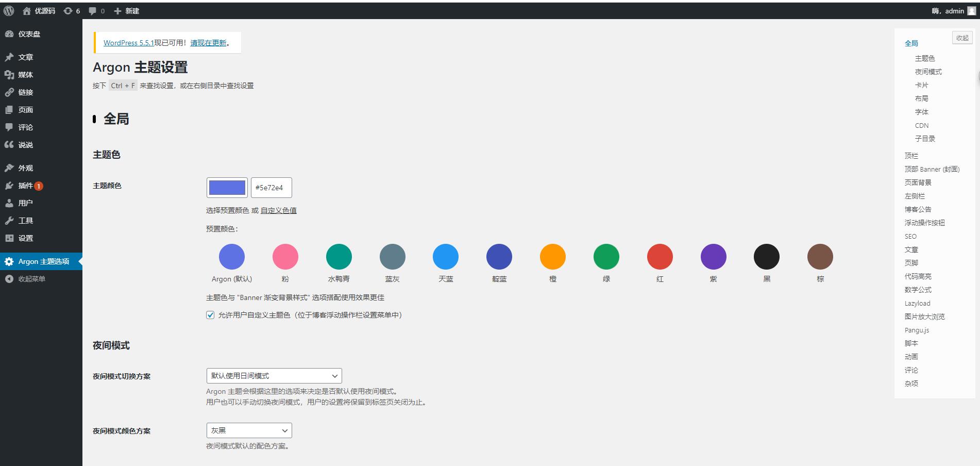
Task: Select the pink (粉) preset color
Action: [285, 257]
